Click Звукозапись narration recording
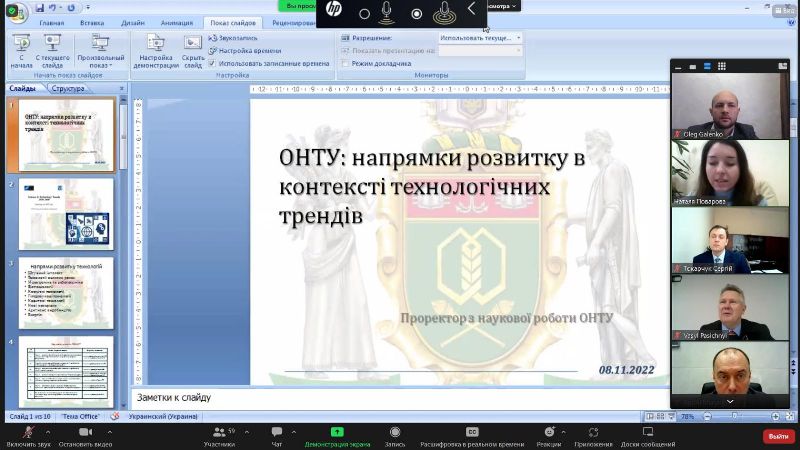 [x=233, y=38]
